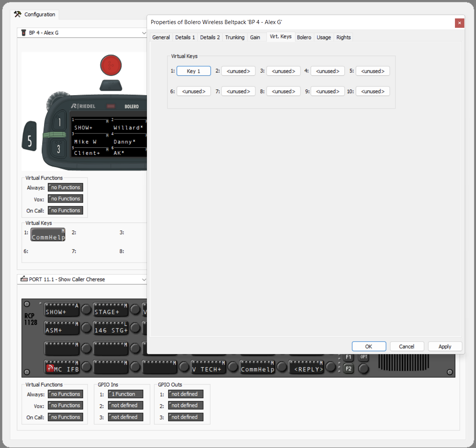The width and height of the screenshot is (476, 448).
Task: Click GPIO Out 1 'not defined' field
Action: 186,394
